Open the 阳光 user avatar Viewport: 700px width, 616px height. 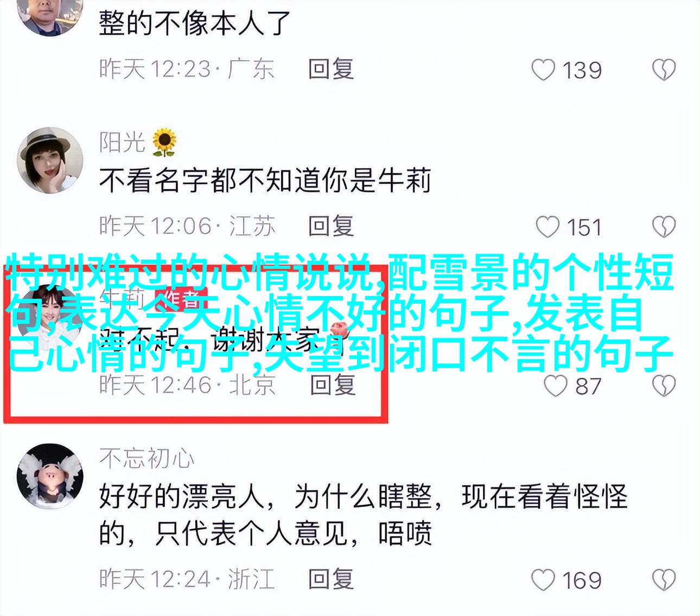point(50,160)
